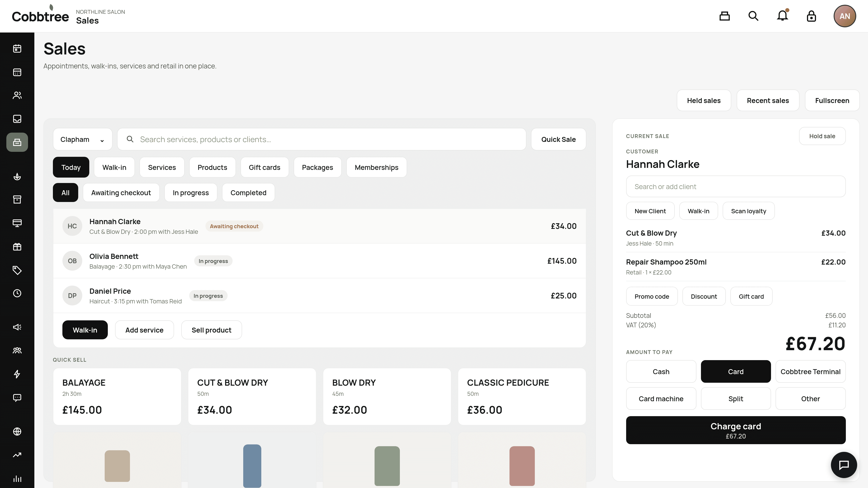Open the trending arrow analytics sidebar icon

[17, 455]
